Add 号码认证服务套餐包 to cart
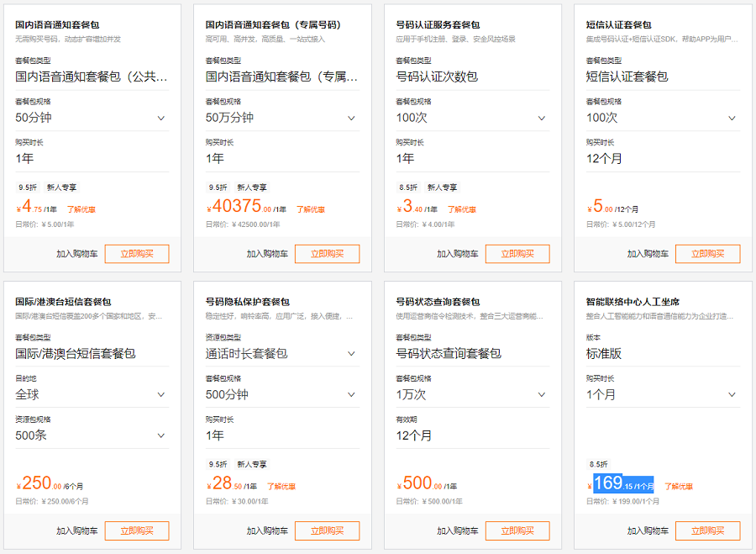This screenshot has height=554, width=756. click(x=458, y=254)
